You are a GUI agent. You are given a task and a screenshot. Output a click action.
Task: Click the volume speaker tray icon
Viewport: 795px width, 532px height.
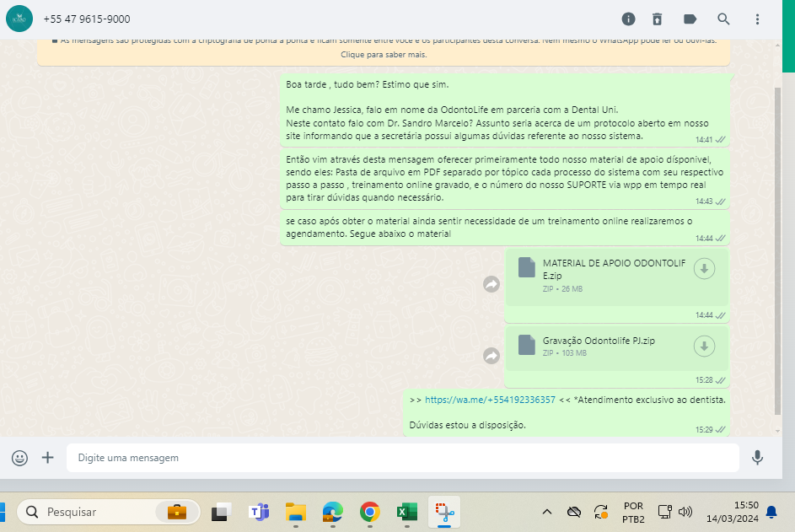685,513
